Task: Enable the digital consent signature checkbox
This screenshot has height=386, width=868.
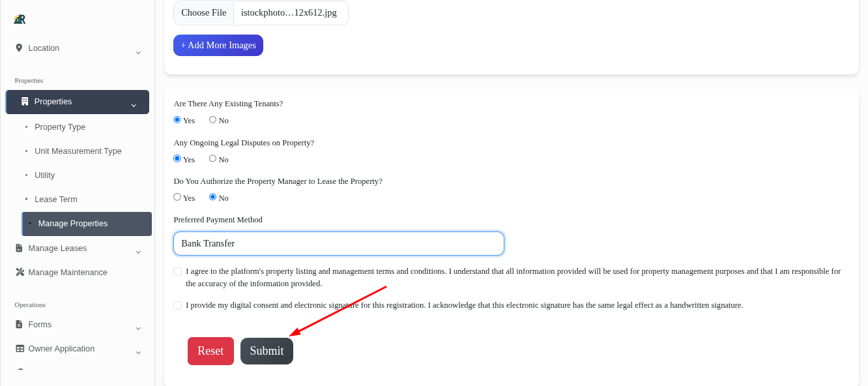Action: tap(177, 305)
